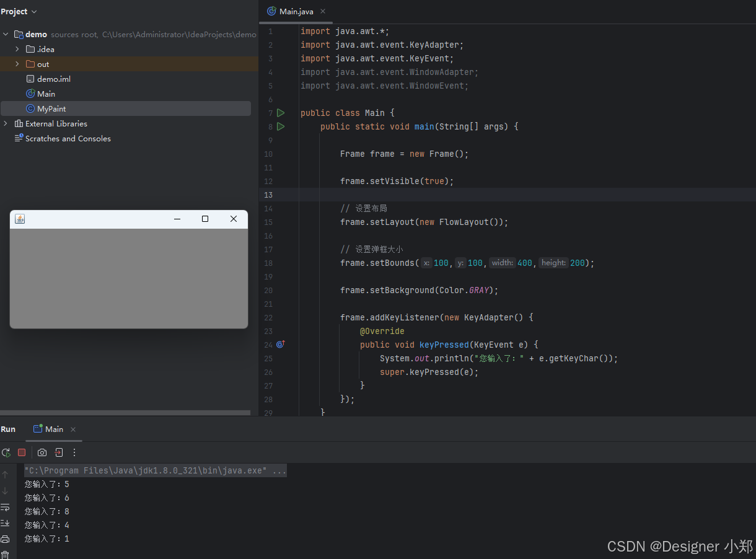This screenshot has height=559, width=756.
Task: Click the 'width:' inlay hint on line 18
Action: (502, 263)
